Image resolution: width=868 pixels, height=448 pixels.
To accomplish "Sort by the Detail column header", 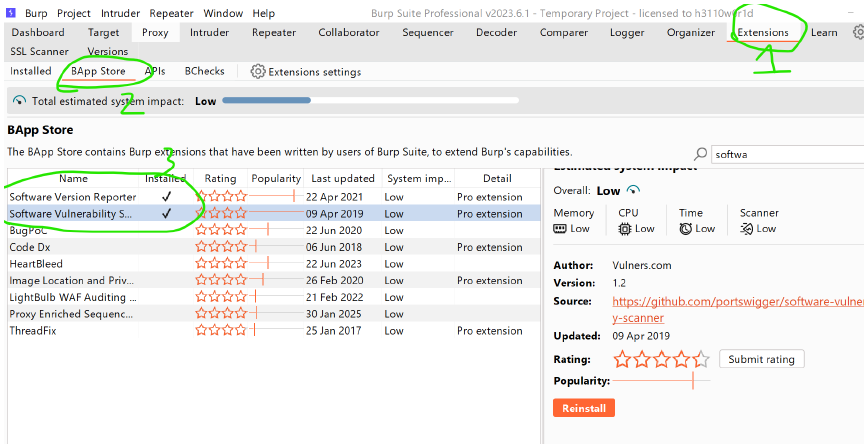I will click(x=497, y=178).
